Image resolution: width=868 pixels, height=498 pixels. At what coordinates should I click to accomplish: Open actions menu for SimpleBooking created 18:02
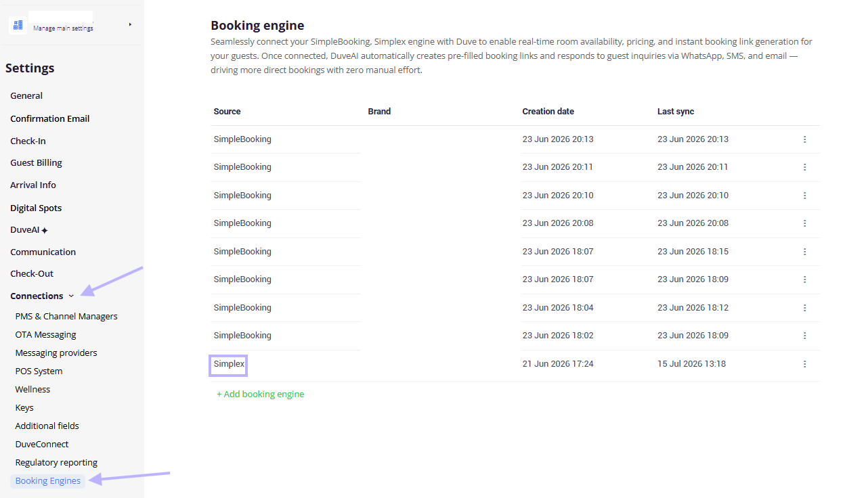pos(804,336)
